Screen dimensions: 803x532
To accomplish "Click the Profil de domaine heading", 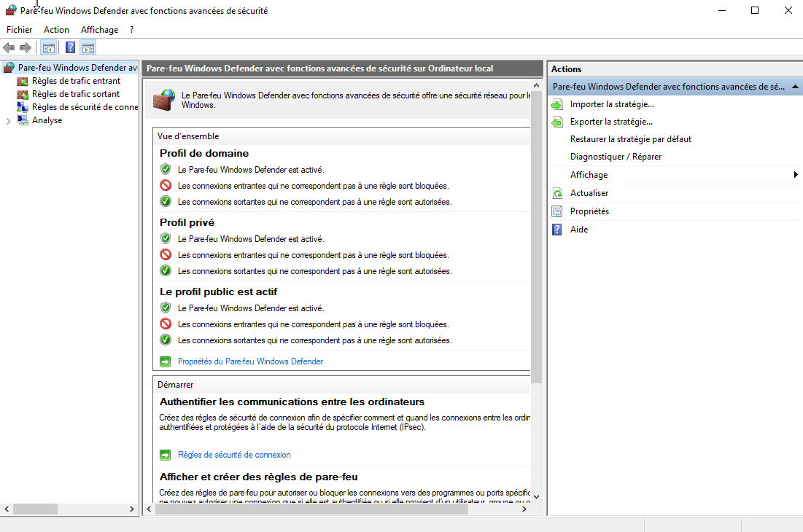I will (203, 153).
